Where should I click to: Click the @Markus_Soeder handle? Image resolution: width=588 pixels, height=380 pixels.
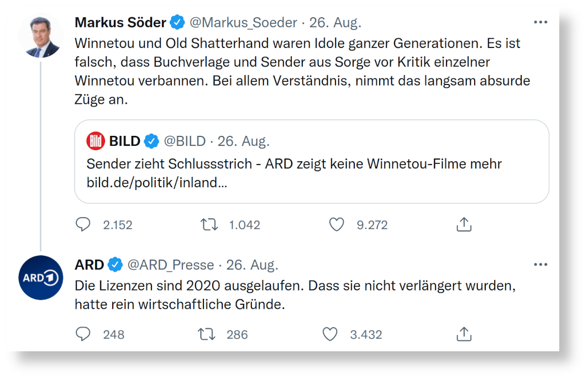[x=243, y=23]
